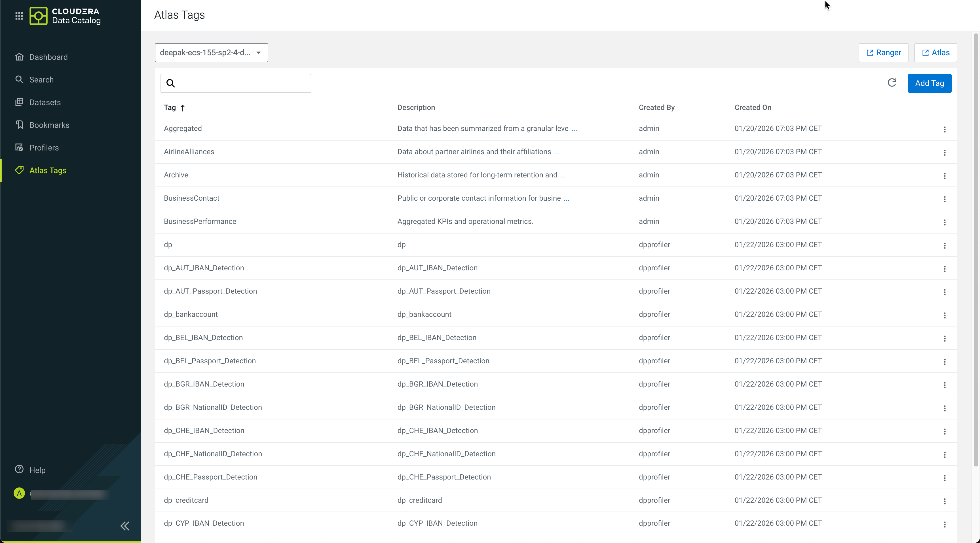Expand the deepak-ecs data lake dropdown

coord(211,52)
